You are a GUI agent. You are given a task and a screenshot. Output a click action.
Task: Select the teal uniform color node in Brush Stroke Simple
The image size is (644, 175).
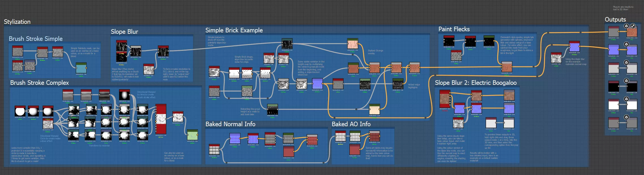pyautogui.click(x=81, y=69)
